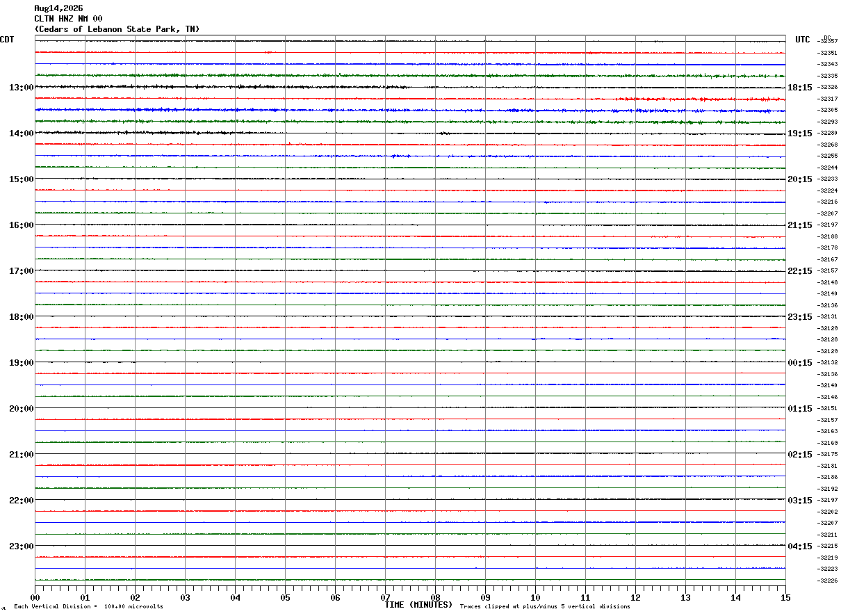Click the DC offset value -32224
Image resolution: width=841 pixels, height=616 pixels.
[827, 191]
